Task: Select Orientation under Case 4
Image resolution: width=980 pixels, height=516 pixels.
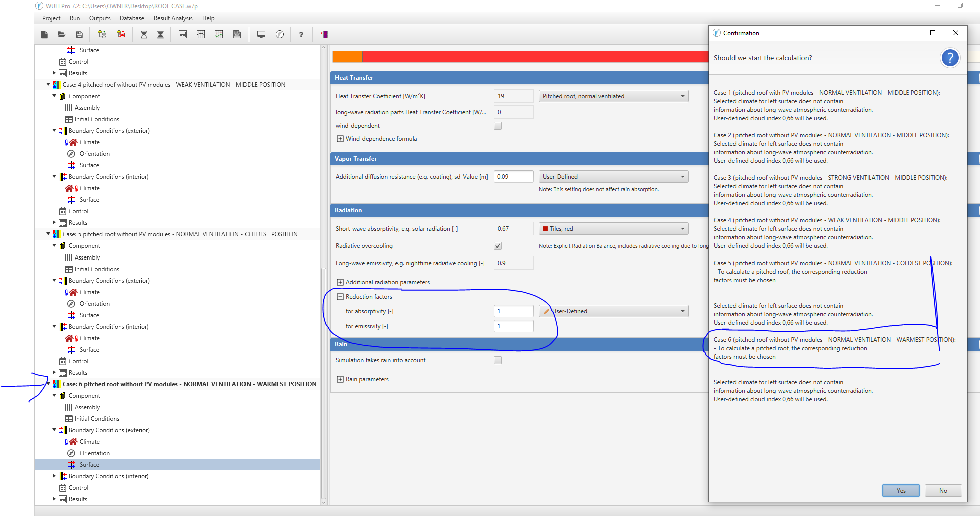Action: (94, 154)
